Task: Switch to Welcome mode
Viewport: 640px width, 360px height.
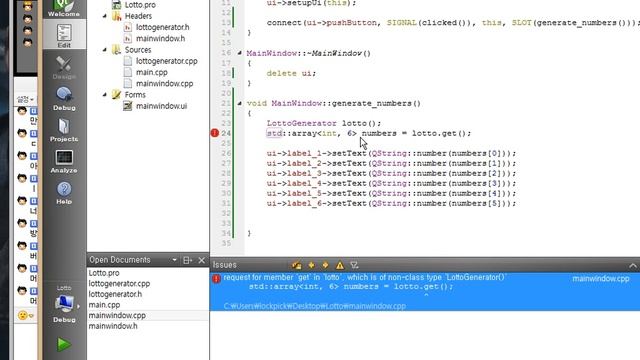Action: 64,9
